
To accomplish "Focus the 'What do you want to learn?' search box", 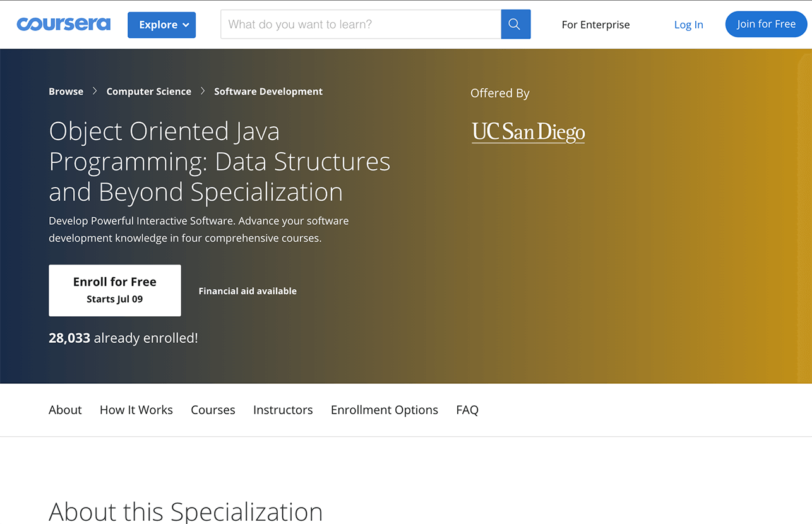I will click(x=361, y=24).
